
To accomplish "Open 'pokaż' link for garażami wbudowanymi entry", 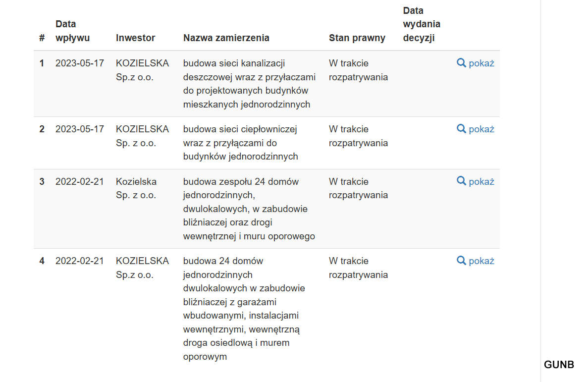I will (x=476, y=261).
